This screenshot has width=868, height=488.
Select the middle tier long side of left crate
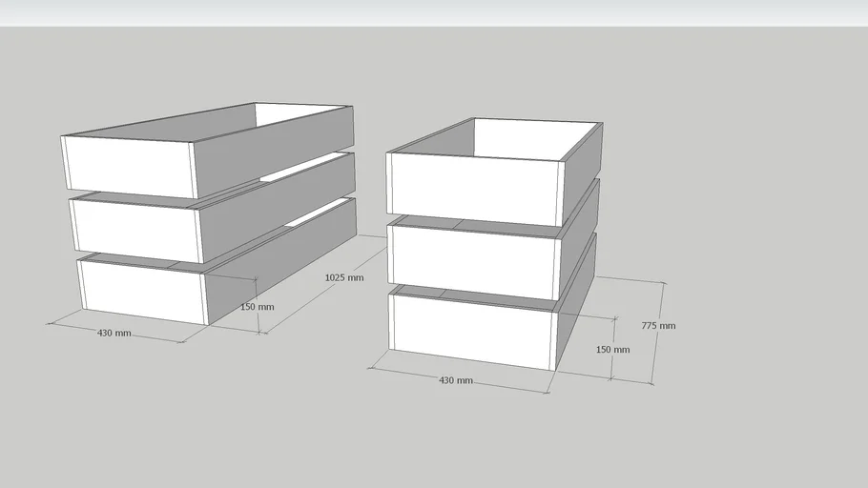277,203
